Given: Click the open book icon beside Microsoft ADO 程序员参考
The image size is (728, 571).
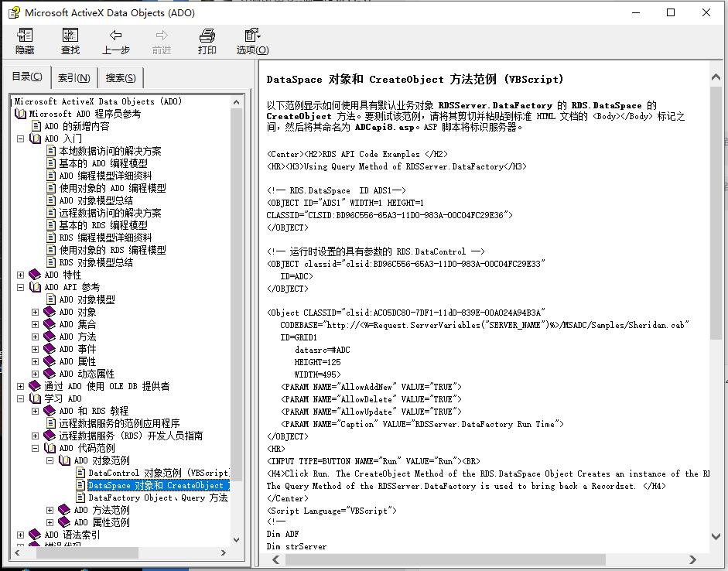Looking at the screenshot, I should tap(20, 114).
